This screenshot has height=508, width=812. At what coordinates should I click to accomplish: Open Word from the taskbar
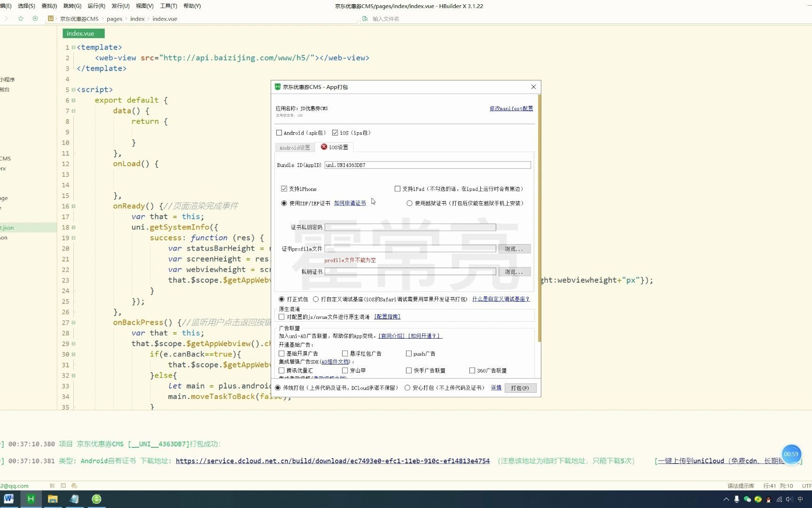pyautogui.click(x=8, y=499)
